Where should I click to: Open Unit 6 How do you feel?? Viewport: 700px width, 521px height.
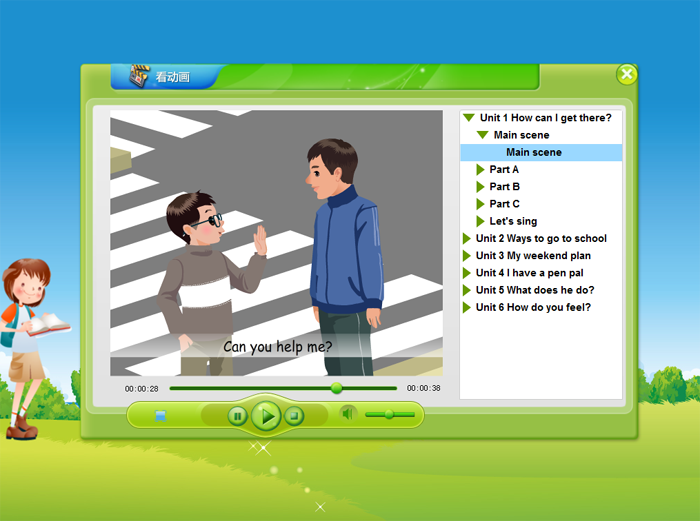533,307
